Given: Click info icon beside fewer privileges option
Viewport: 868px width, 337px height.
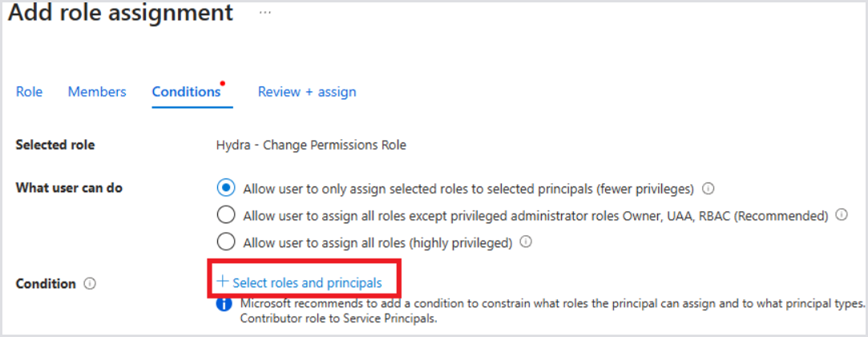Looking at the screenshot, I should (708, 189).
